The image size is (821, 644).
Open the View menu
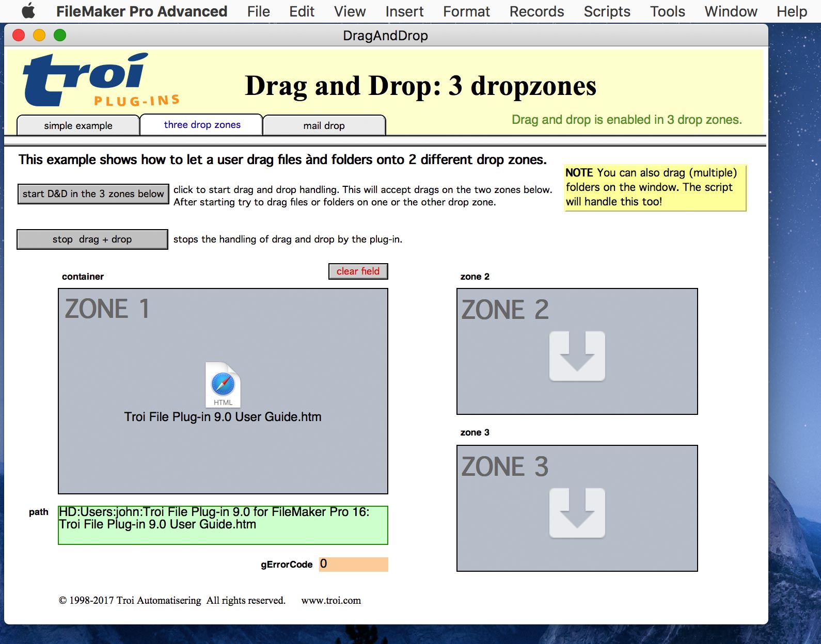click(350, 11)
